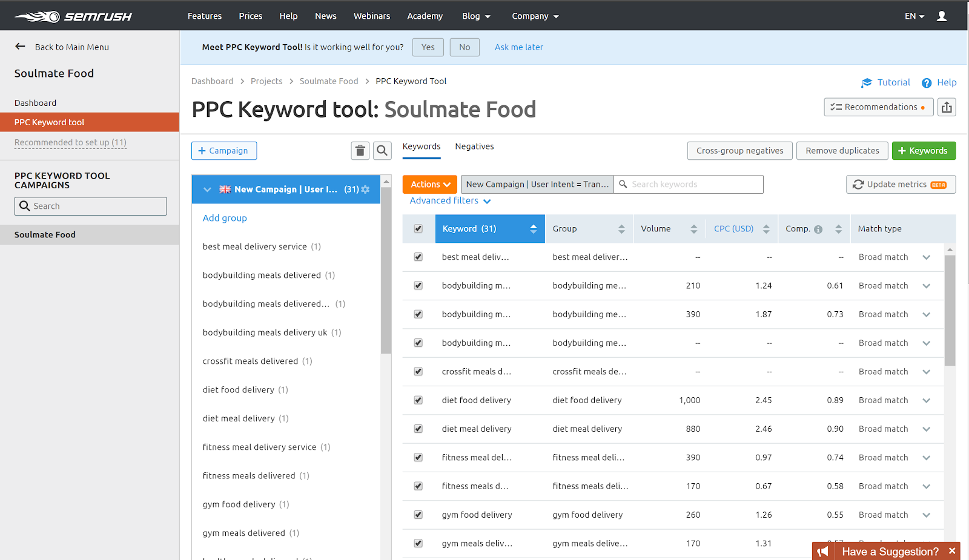Click the SEMrush logo

pyautogui.click(x=73, y=16)
